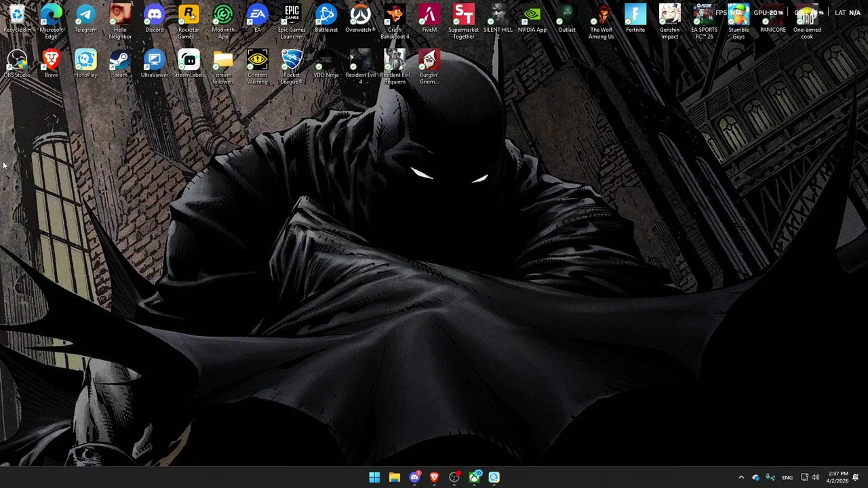Click the OneDrive cloud tray icon
Screen dimensions: 868x488
(755, 477)
